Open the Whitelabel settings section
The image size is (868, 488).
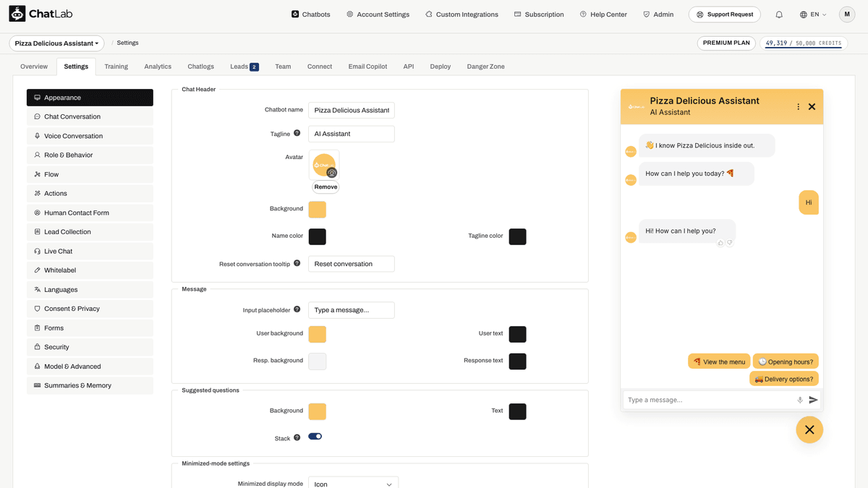click(90, 270)
